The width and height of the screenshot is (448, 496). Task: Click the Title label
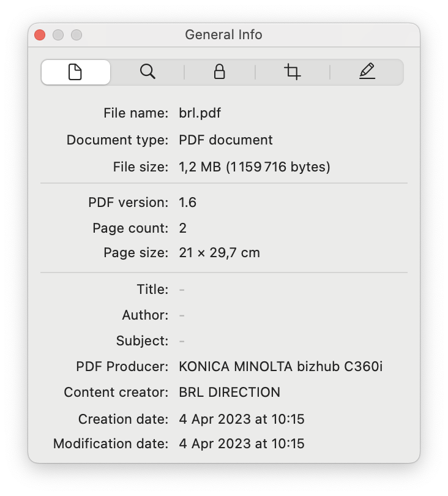click(152, 290)
